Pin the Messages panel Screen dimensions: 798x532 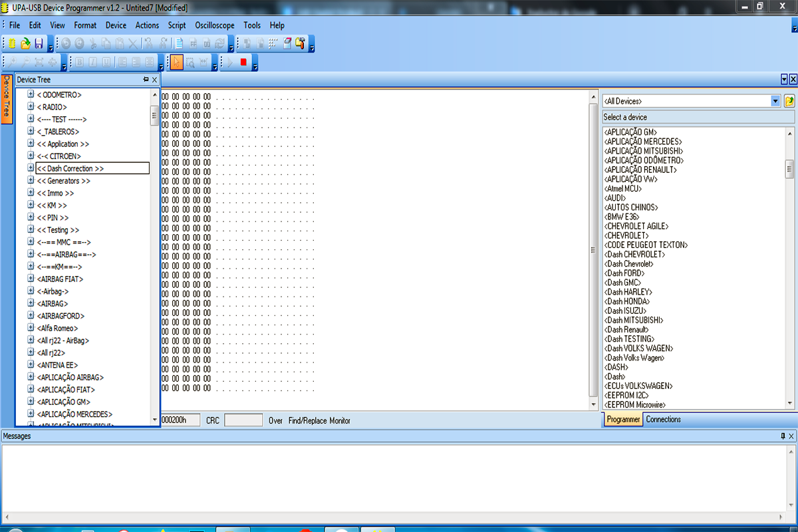[783, 436]
